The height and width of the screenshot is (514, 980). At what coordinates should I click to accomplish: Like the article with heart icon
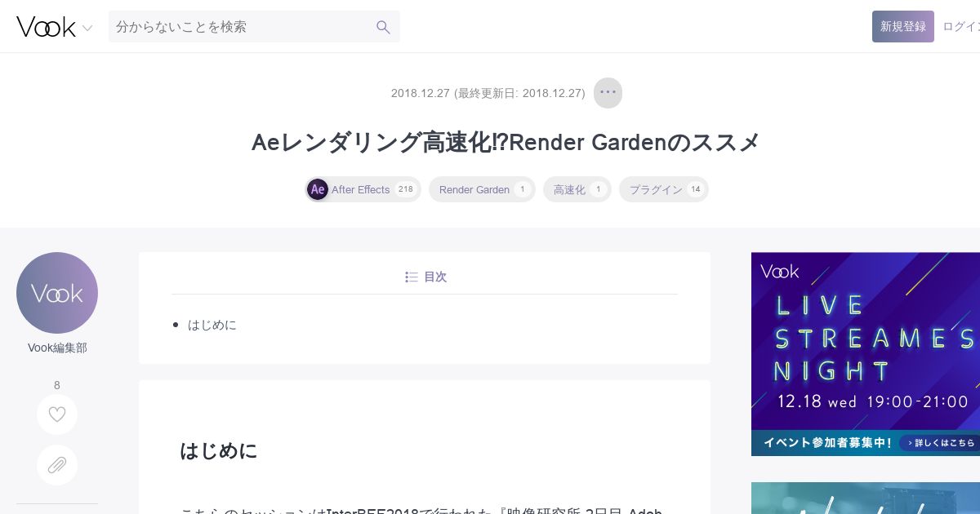pyautogui.click(x=57, y=414)
